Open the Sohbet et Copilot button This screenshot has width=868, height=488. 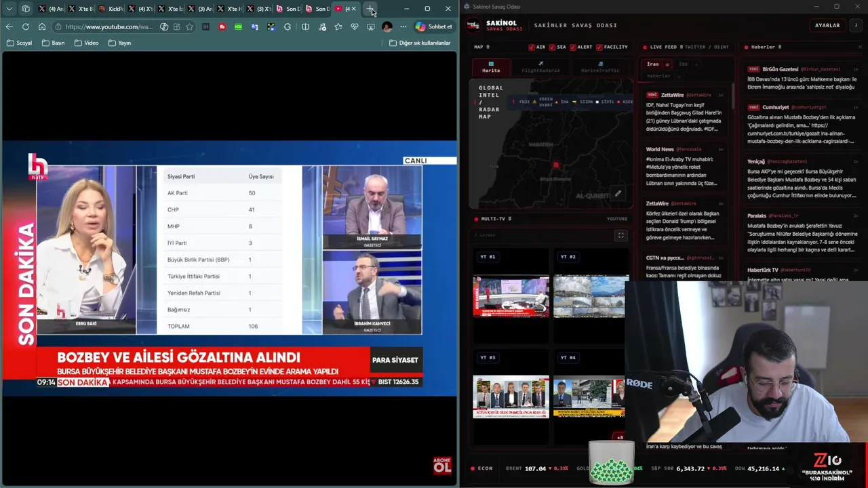(434, 26)
